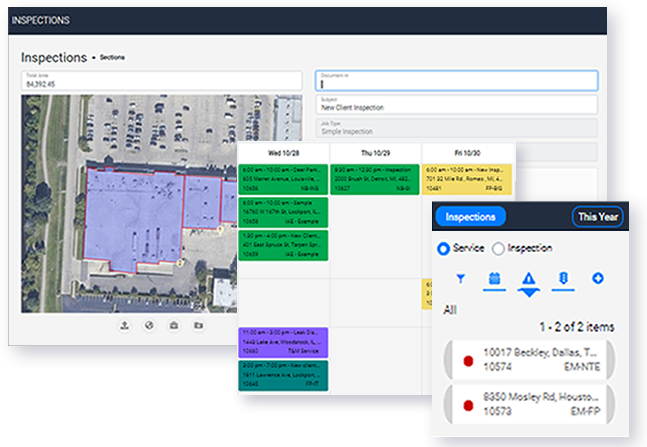Open the Sections tab next to Inspections
The height and width of the screenshot is (447, 647).
click(112, 57)
